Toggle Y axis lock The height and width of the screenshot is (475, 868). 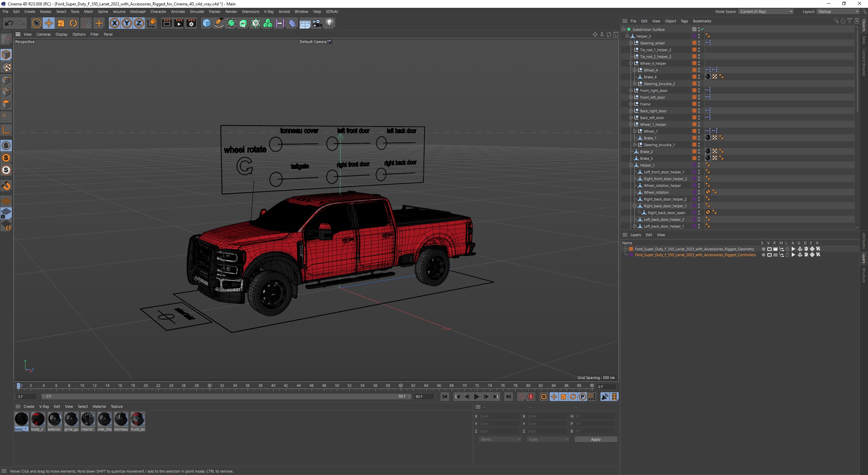click(x=127, y=23)
